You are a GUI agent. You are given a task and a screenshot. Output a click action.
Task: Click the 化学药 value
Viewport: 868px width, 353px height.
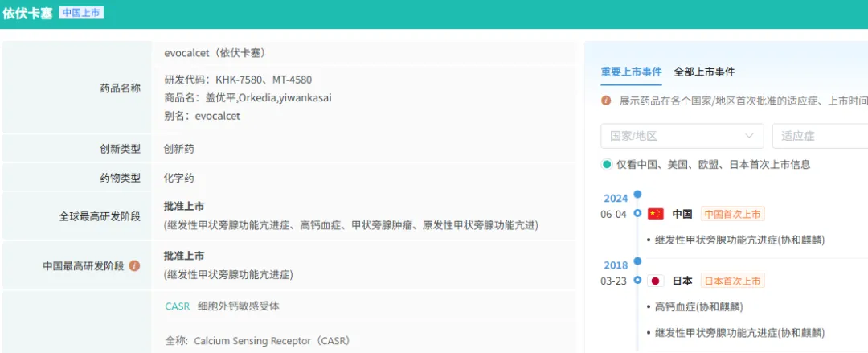[x=178, y=178]
